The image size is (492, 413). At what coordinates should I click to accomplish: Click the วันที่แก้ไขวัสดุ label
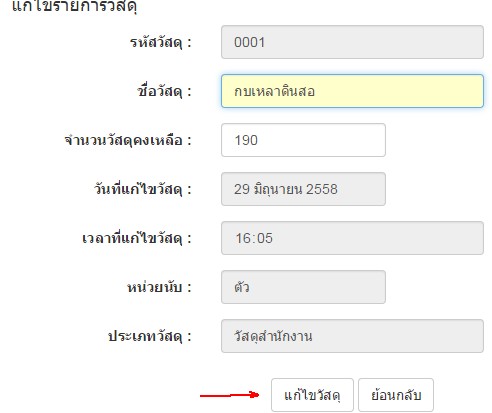click(143, 189)
